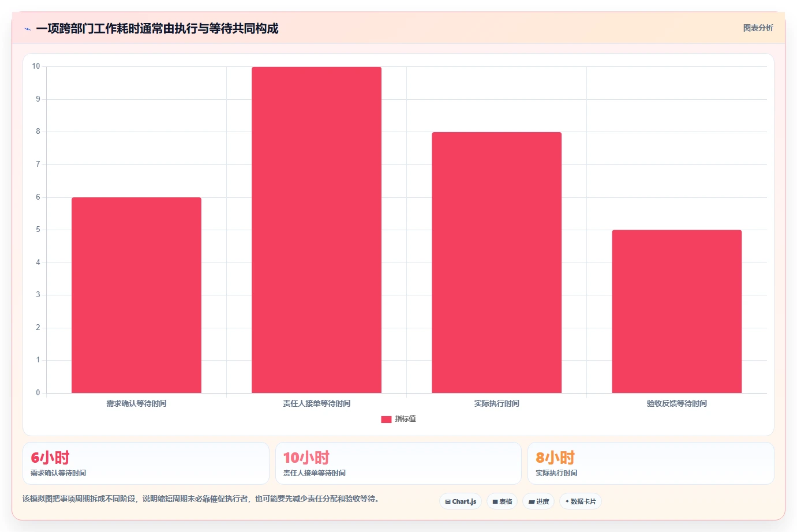Click the 验收反馈等待时间 axis label
This screenshot has width=797, height=532.
click(x=676, y=403)
